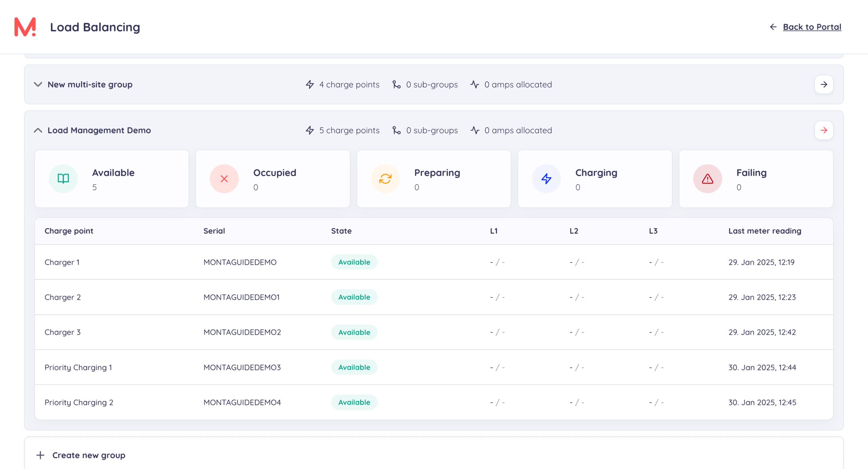This screenshot has width=868, height=469.
Task: Click the Available badge for Charger 2
Action: coord(354,297)
